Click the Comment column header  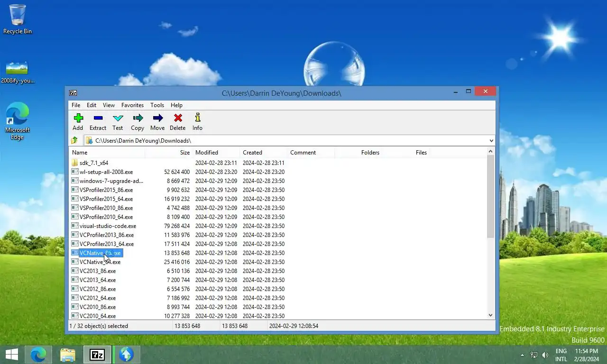click(311, 153)
